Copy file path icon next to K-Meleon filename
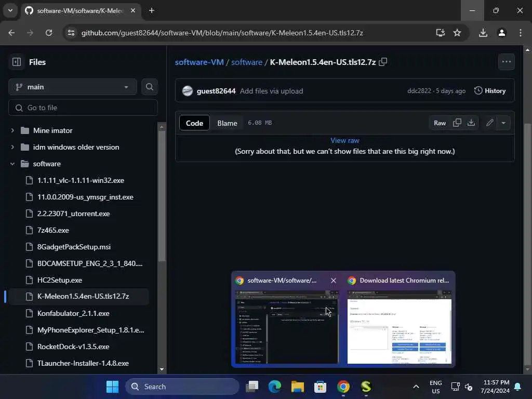The width and height of the screenshot is (532, 399). point(383,62)
